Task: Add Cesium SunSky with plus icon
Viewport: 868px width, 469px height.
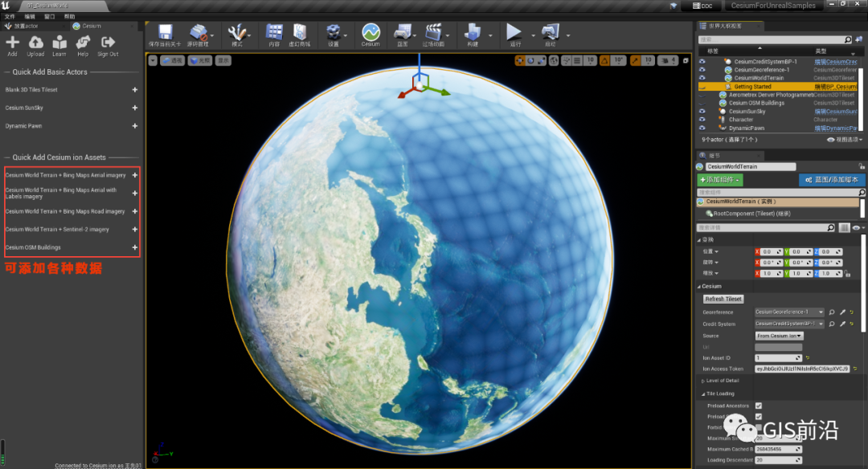Action: [134, 108]
